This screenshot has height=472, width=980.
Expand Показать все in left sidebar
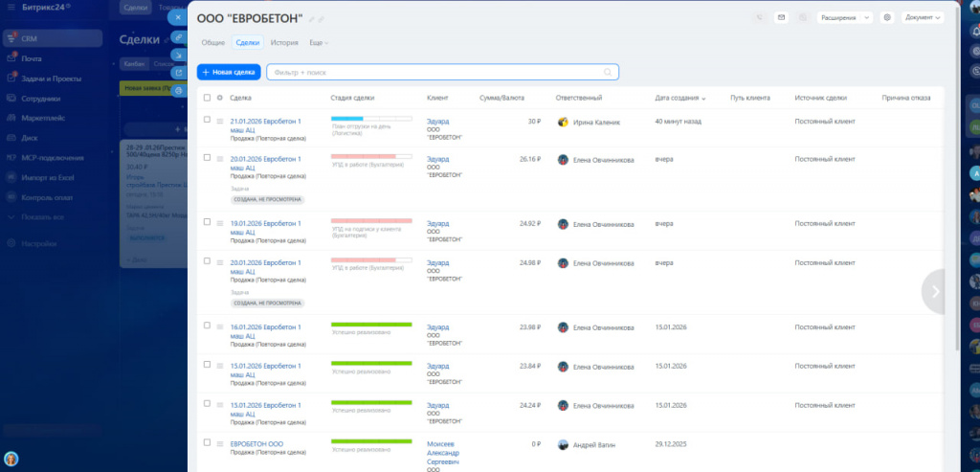pyautogui.click(x=41, y=217)
